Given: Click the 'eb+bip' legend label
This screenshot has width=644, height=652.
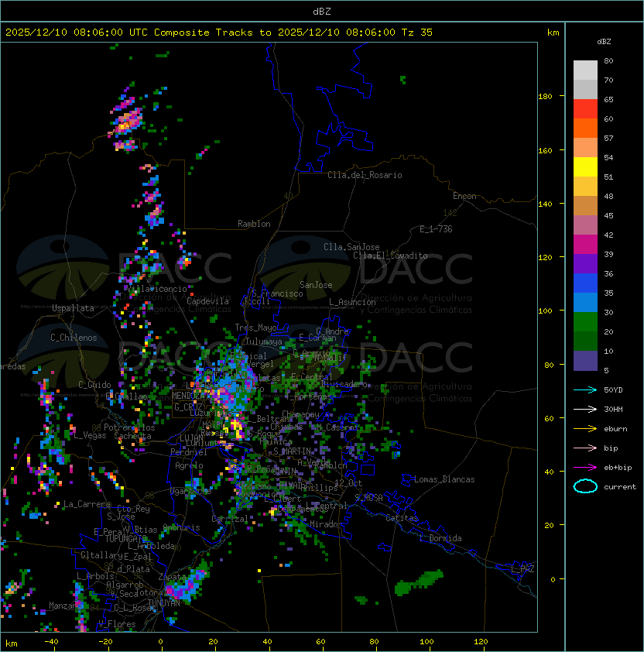Looking at the screenshot, I should click(x=618, y=468).
